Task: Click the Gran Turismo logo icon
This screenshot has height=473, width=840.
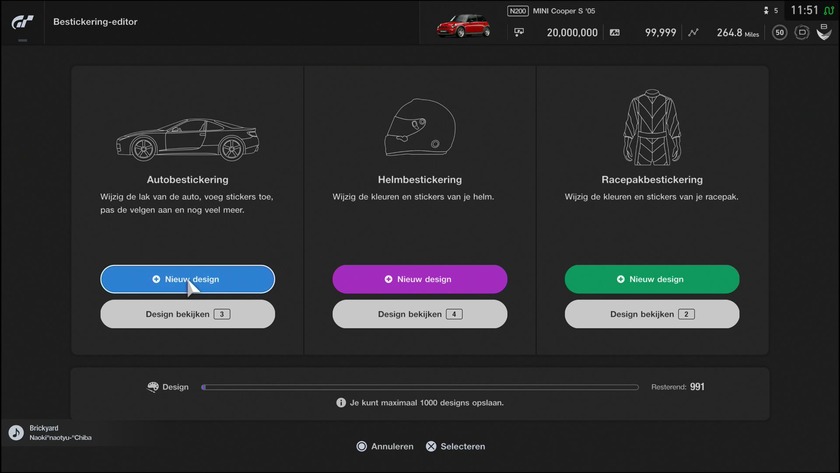Action: (x=24, y=22)
